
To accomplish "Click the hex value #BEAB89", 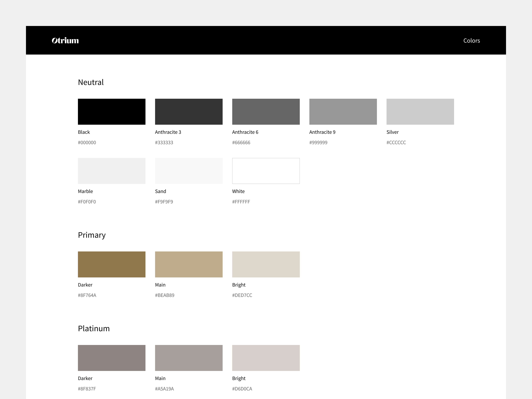I will [165, 295].
